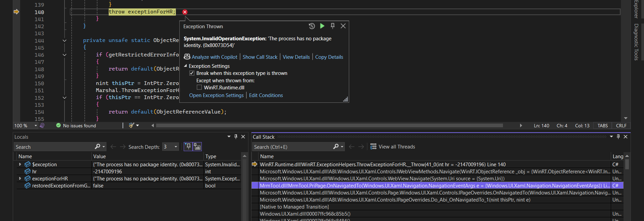Toggle the pinned-properties filter button in Locals toolbar
The width and height of the screenshot is (644, 221).
188,146
